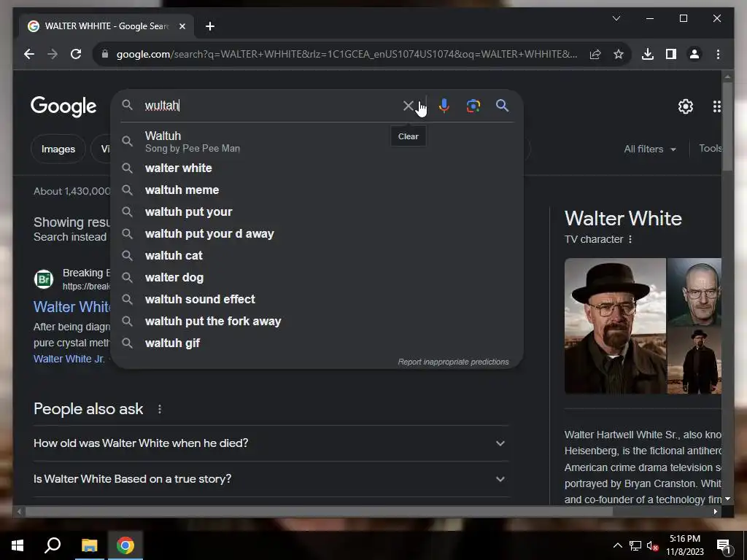This screenshot has width=747, height=560.
Task: Select suggestion waltuh put your
Action: point(317,212)
